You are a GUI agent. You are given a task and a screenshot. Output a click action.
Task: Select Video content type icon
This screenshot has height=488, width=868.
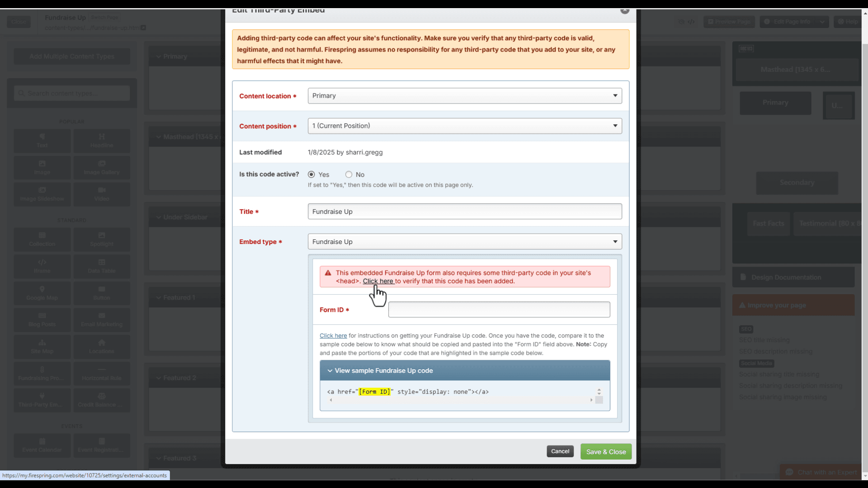102,194
